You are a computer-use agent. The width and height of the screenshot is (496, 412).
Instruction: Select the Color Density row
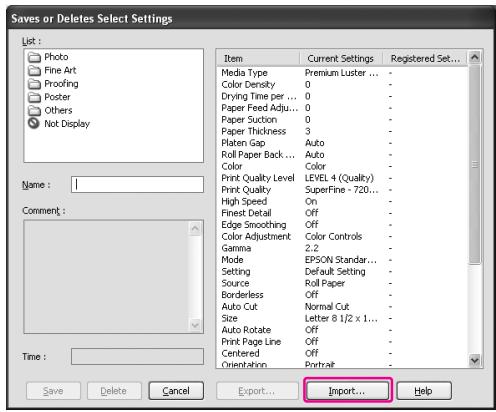[x=342, y=84]
